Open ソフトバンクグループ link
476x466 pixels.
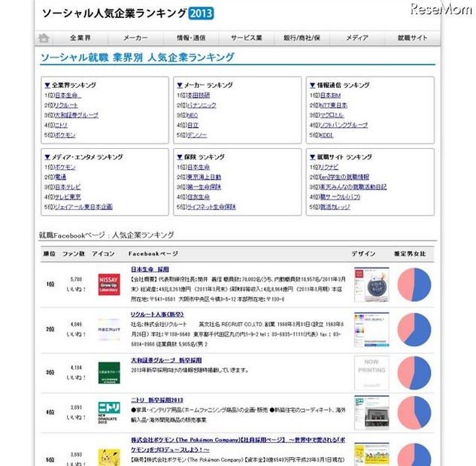[344, 126]
